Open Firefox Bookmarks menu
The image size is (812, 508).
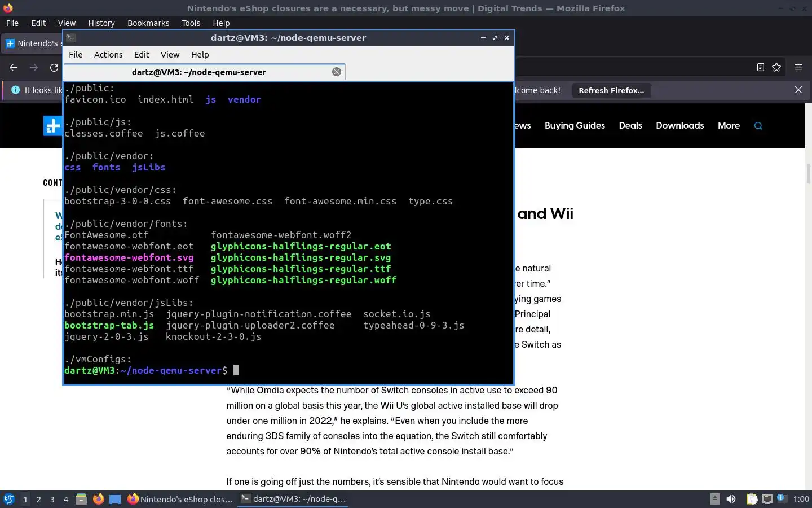(148, 23)
